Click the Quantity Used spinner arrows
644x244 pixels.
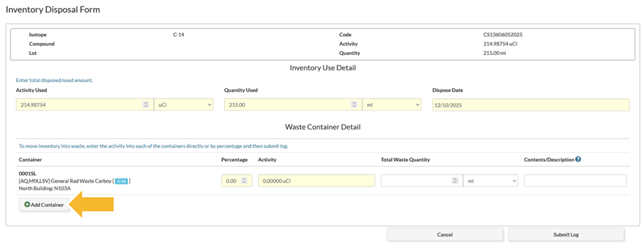click(x=354, y=105)
